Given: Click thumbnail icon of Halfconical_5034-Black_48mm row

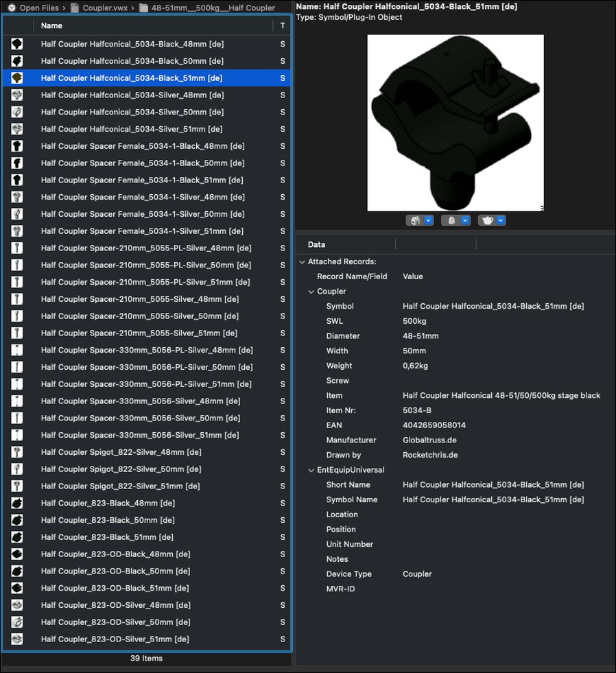Looking at the screenshot, I should pos(16,44).
